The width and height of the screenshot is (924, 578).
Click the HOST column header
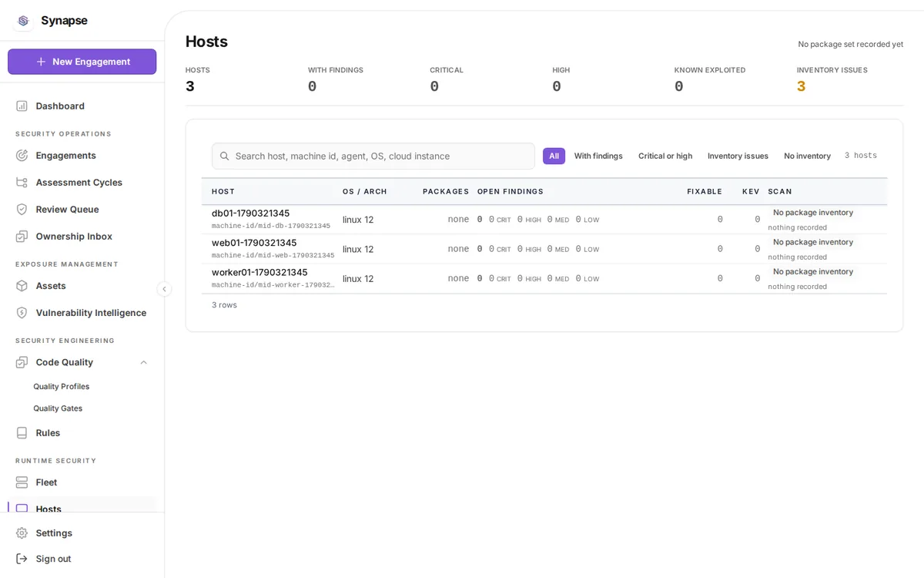pos(223,191)
